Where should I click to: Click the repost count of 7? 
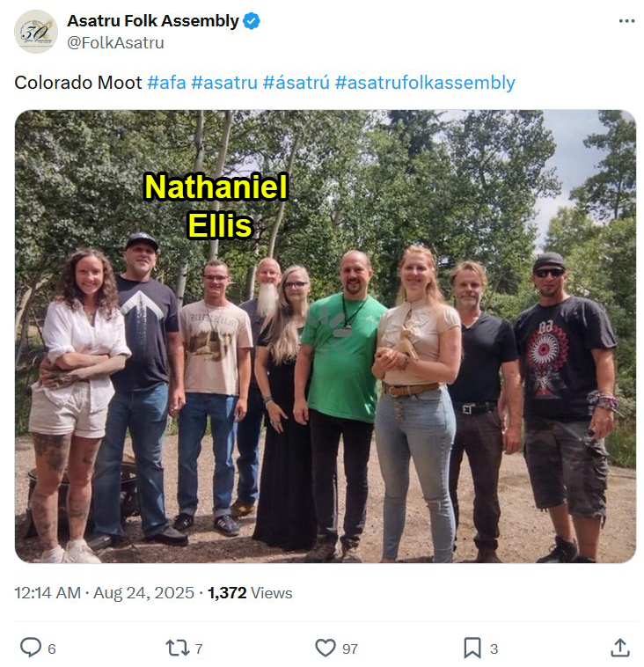[199, 649]
